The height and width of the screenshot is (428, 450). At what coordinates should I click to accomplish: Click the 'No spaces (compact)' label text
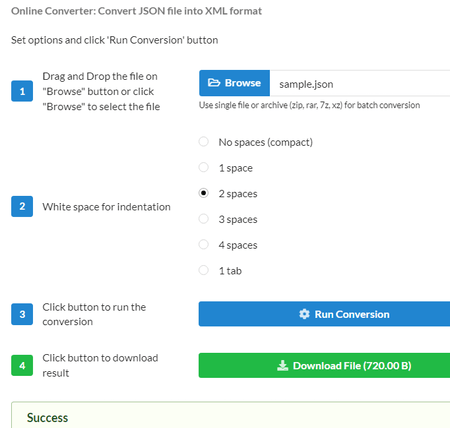click(x=266, y=142)
